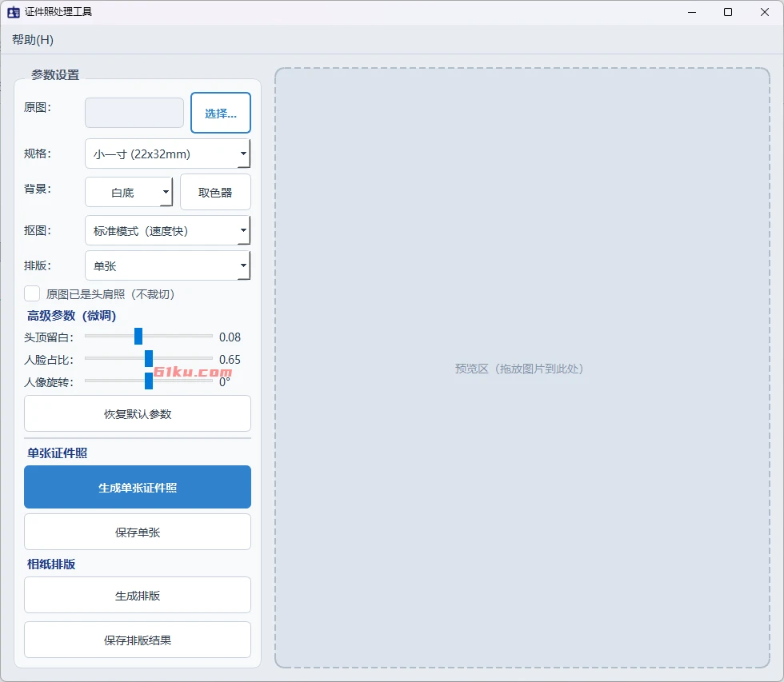
Task: Close the 证件照处理工具 window
Action: (765, 12)
